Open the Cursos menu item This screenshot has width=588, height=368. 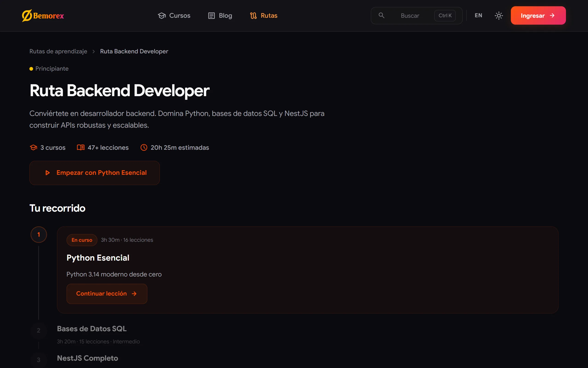pyautogui.click(x=174, y=16)
